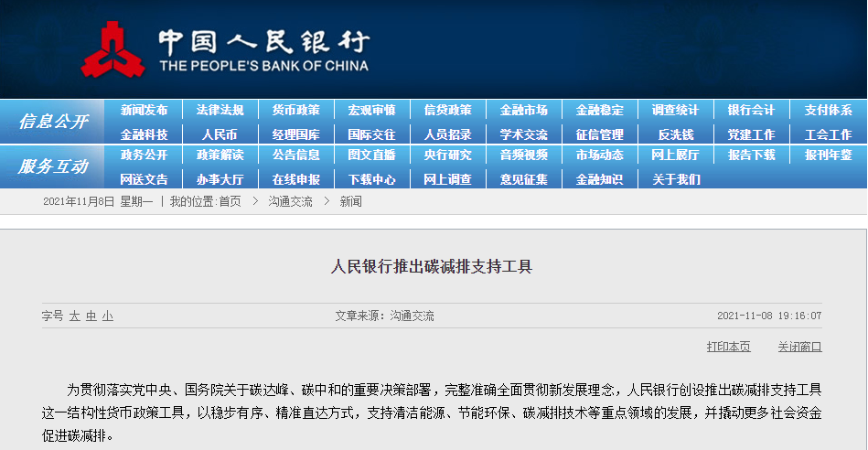This screenshot has width=868, height=450.
Task: Open 办事大厅 service page
Action: [x=220, y=179]
